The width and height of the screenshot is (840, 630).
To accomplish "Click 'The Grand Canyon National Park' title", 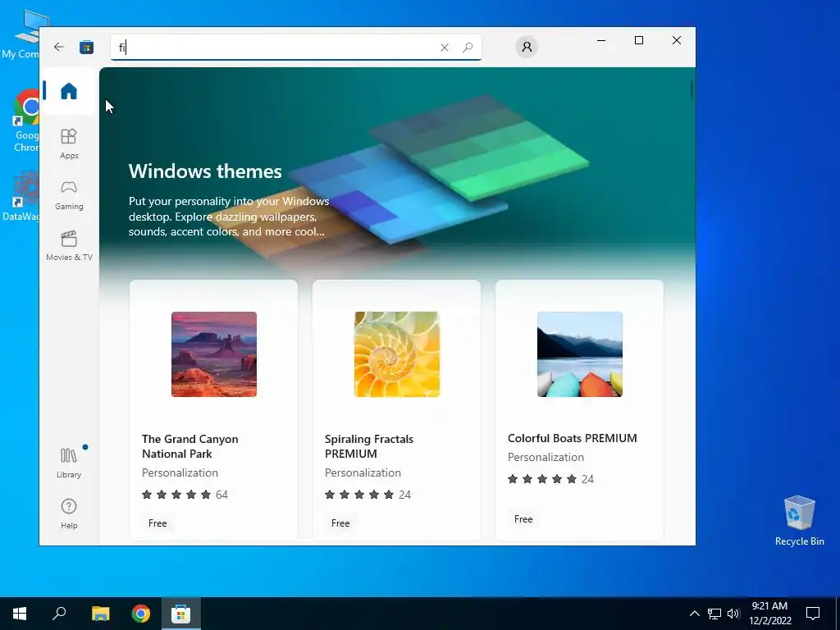I will [x=190, y=446].
